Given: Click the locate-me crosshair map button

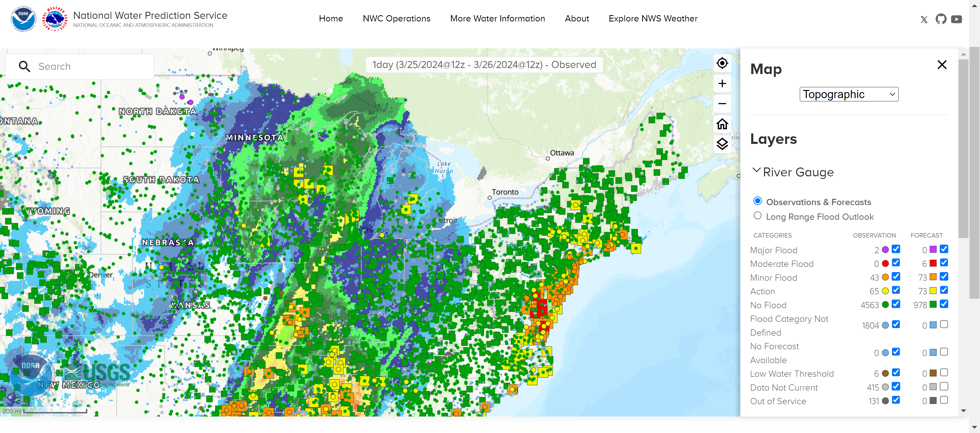Looking at the screenshot, I should [722, 63].
